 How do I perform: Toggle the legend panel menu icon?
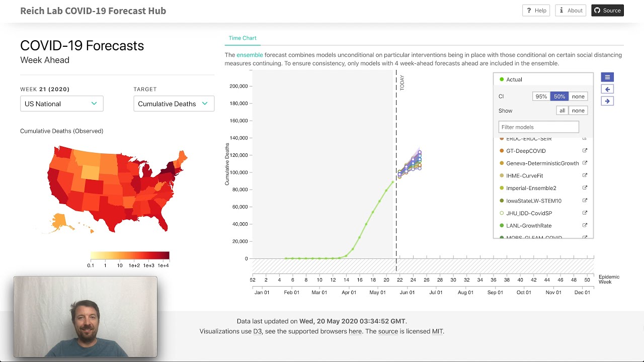(607, 77)
